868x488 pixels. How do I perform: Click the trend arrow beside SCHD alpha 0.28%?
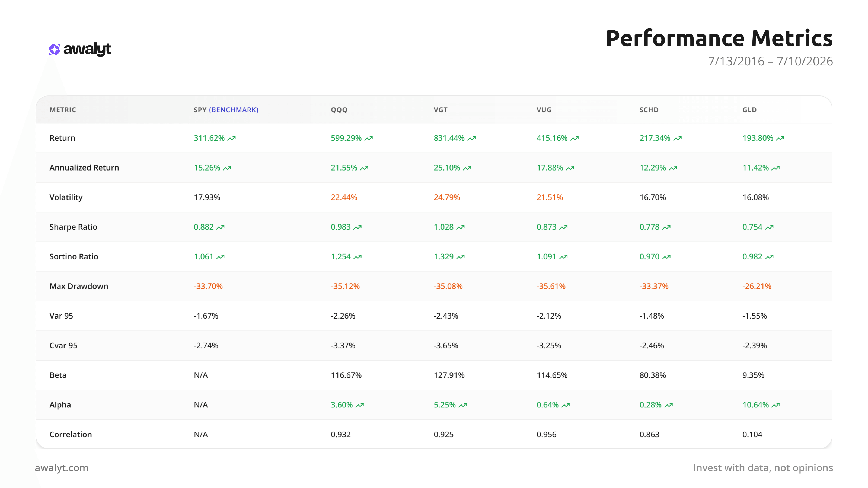point(669,405)
